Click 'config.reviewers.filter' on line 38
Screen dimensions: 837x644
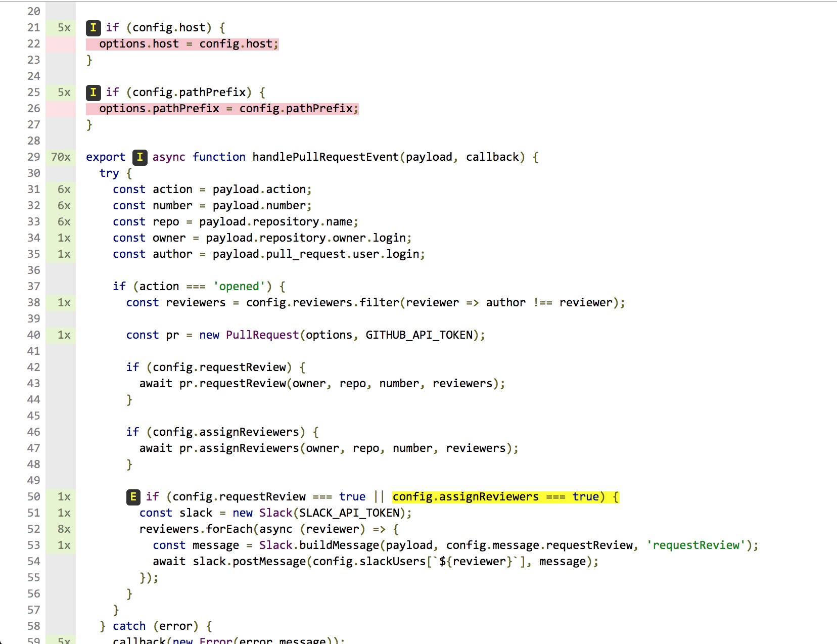322,303
